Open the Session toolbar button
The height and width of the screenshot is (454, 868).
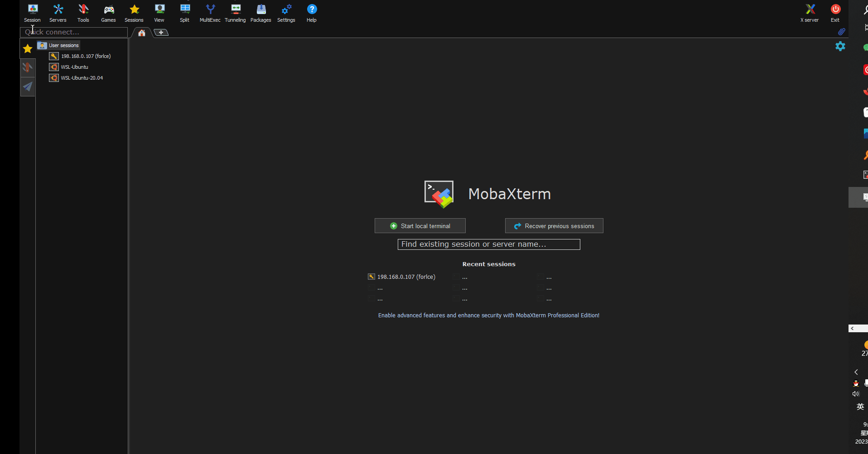point(32,13)
